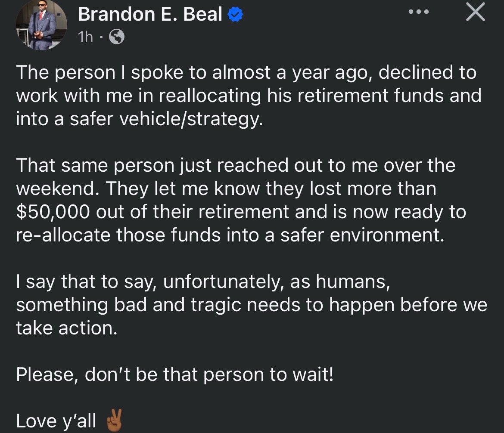Click "safer environment." in the second paragraph

point(362,235)
